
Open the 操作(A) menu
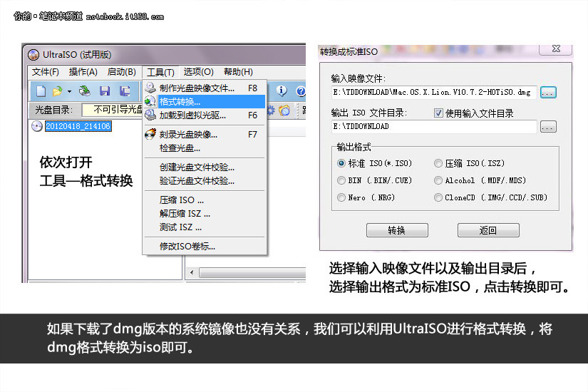point(83,72)
